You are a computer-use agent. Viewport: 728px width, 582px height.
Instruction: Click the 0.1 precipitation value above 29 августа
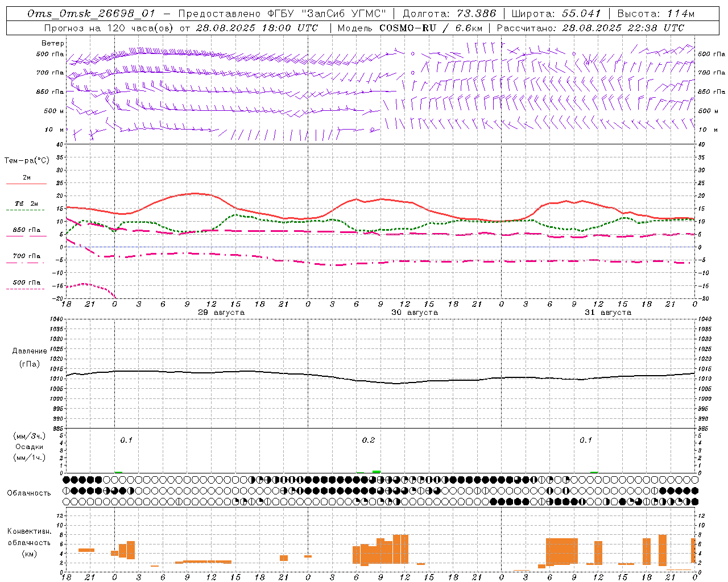pos(126,440)
